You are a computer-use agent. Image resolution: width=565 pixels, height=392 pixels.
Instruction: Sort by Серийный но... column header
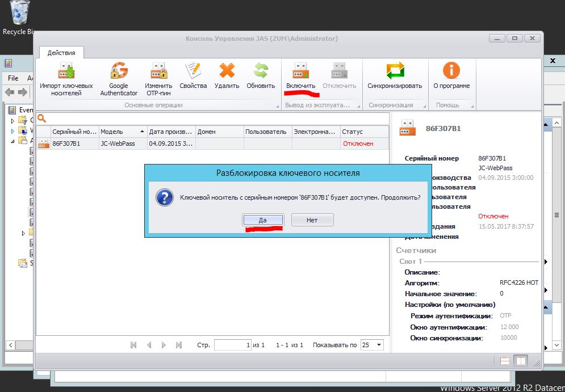pos(74,132)
